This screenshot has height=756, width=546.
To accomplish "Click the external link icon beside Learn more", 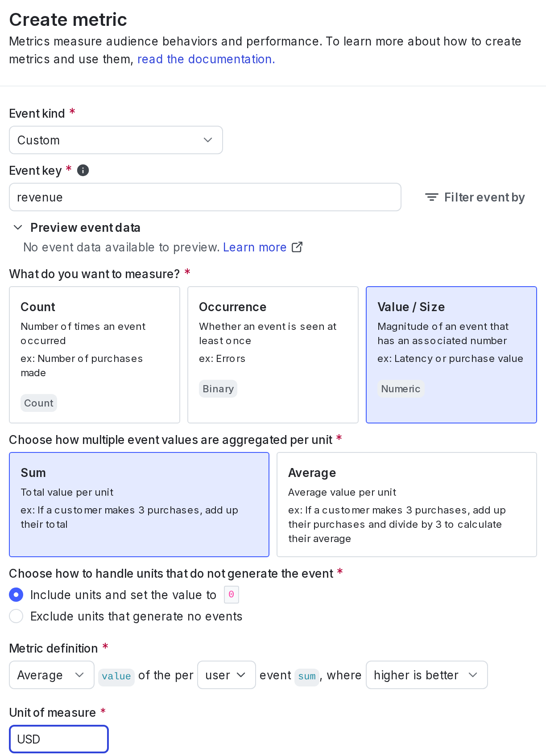I will click(x=297, y=247).
